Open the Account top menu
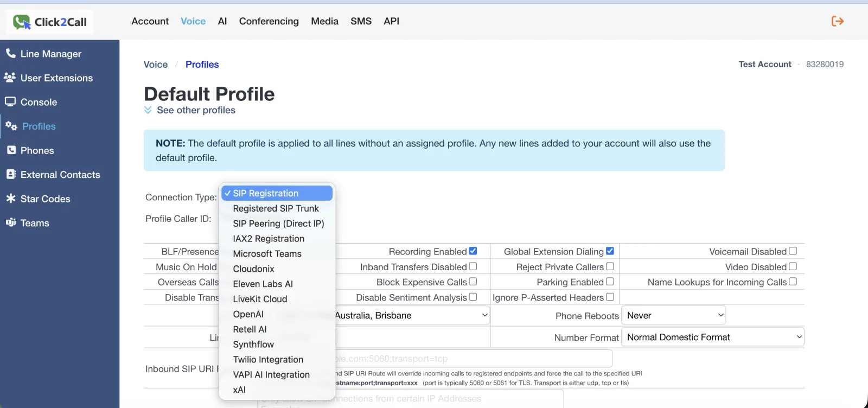This screenshot has width=868, height=408. pos(150,21)
